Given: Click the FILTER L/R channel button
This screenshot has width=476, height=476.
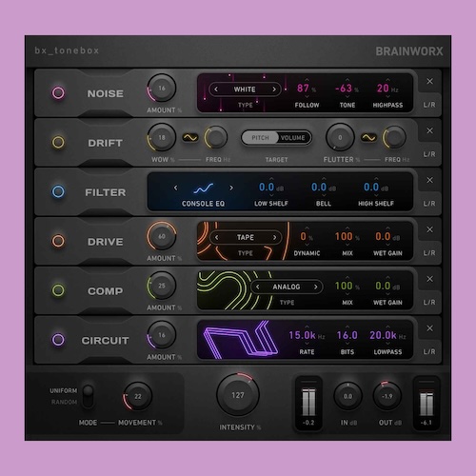Looking at the screenshot, I should (x=429, y=204).
